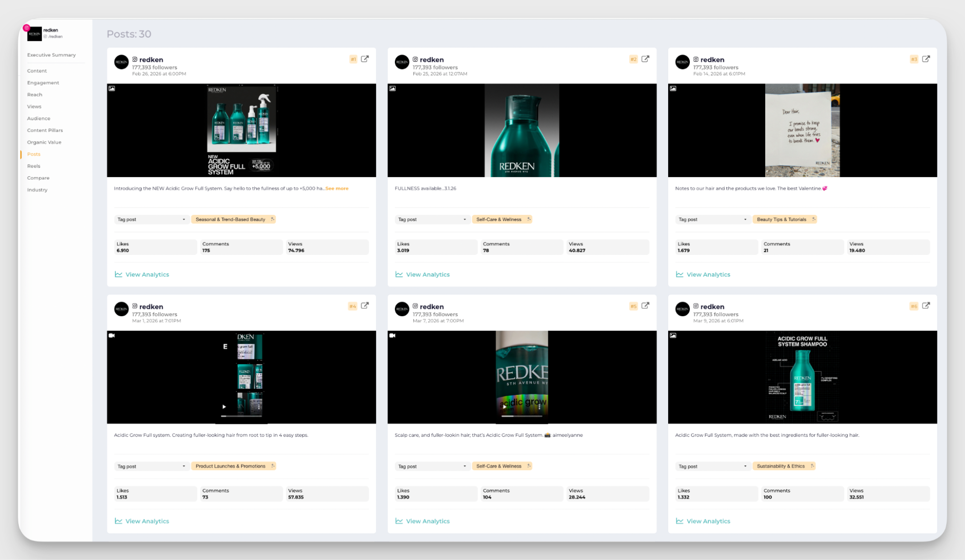Select the Product Launches & Promotions tag

[230, 466]
